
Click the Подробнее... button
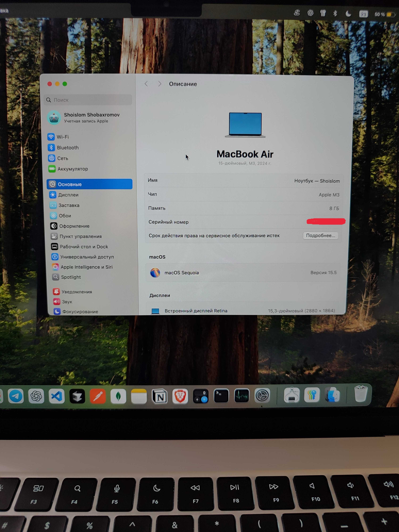[320, 236]
